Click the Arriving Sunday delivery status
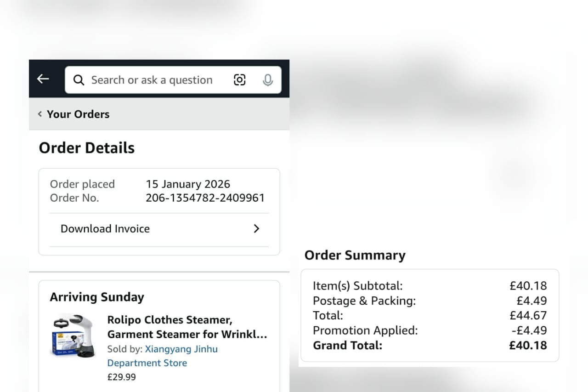This screenshot has height=392, width=588. point(97,297)
